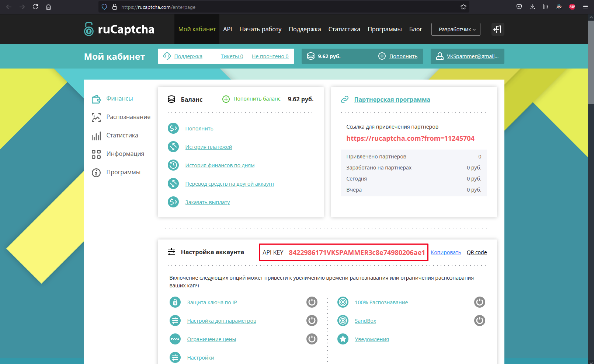Click the ruCaptcha logo
Viewport: 594px width, 364px height.
(119, 29)
